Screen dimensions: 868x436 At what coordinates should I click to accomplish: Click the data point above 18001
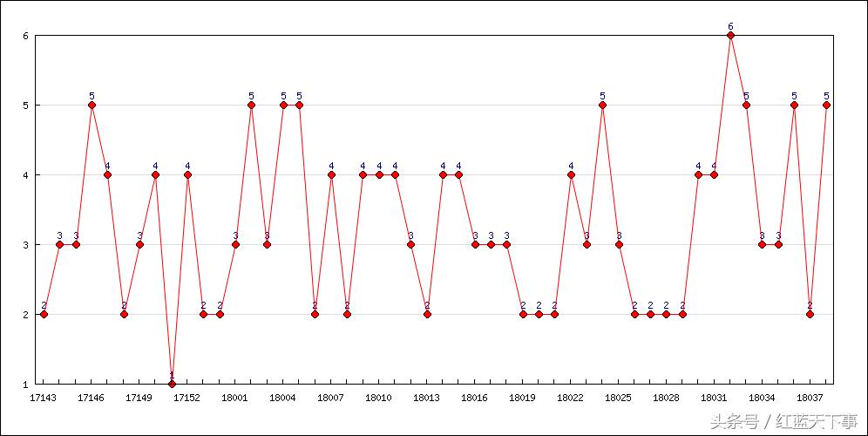point(235,244)
